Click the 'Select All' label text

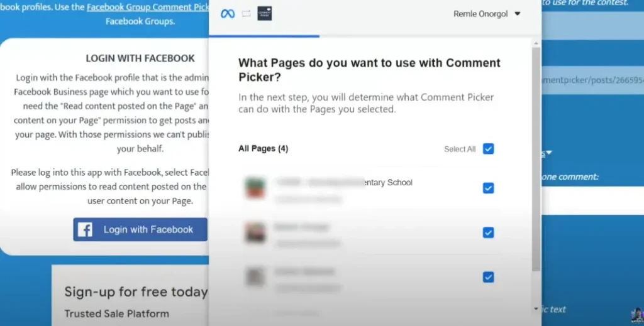460,149
